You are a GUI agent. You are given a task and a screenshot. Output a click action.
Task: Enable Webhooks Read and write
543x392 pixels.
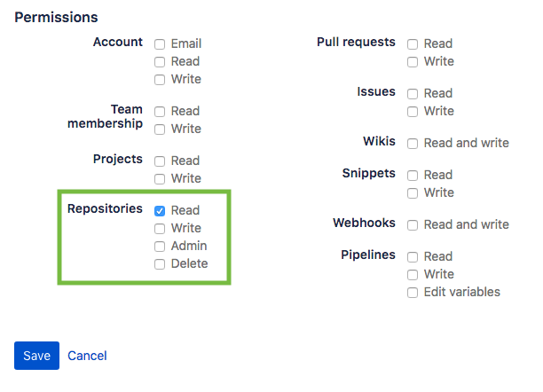coord(413,225)
